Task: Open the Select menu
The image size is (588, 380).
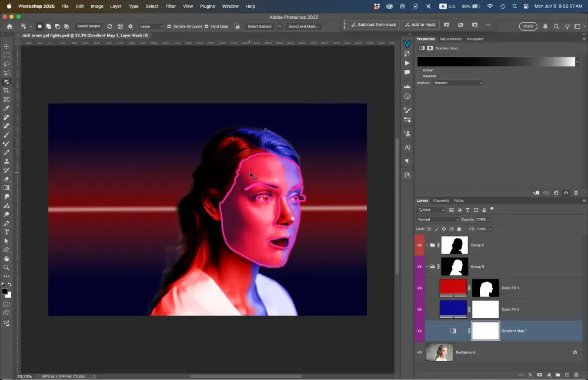Action: pos(152,6)
